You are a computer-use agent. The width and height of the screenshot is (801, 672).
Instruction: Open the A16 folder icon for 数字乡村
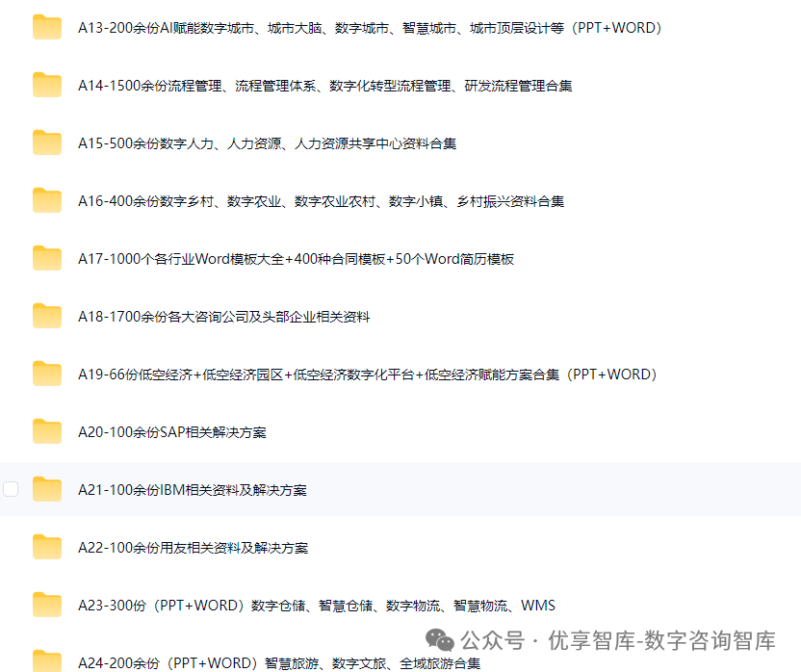tap(47, 200)
